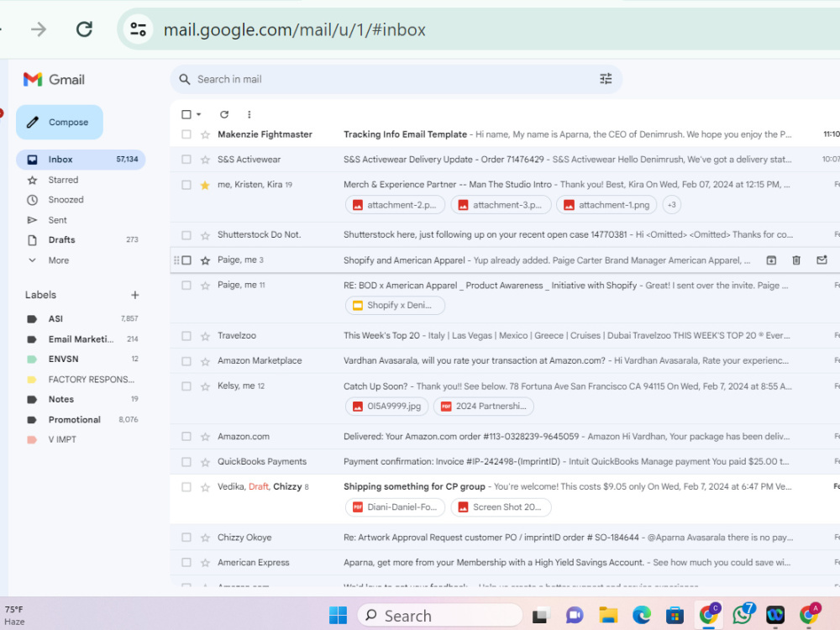The width and height of the screenshot is (840, 630).
Task: Tick the Shutterstock Do Not. email checkbox
Action: 186,235
